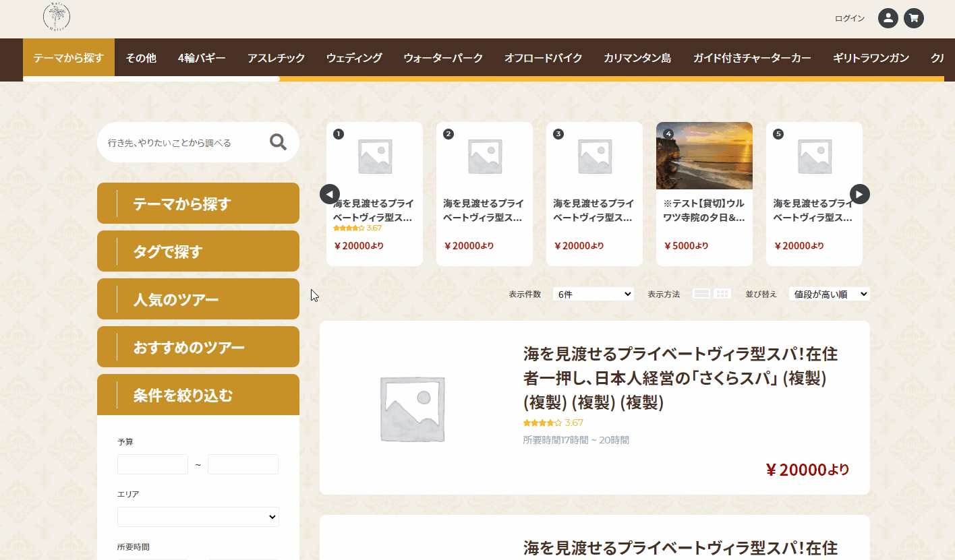This screenshot has height=560, width=955.
Task: Click the user account icon
Action: (888, 18)
